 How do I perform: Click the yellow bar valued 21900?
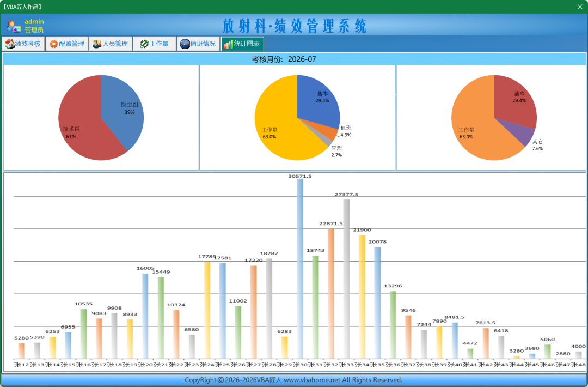click(362, 297)
